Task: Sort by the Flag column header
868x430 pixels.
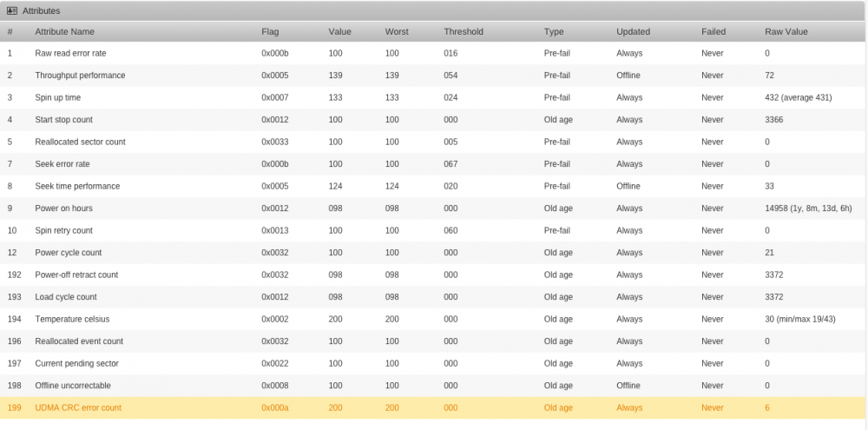Action: (270, 31)
